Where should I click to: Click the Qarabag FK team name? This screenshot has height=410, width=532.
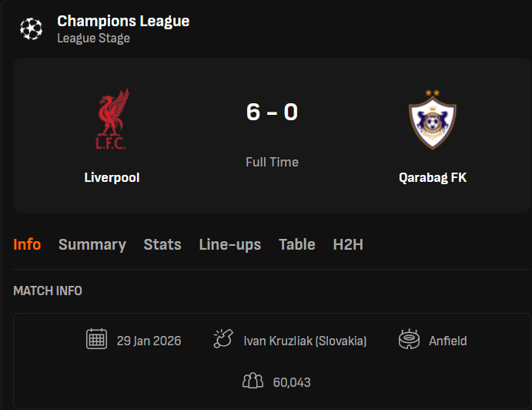tap(432, 177)
